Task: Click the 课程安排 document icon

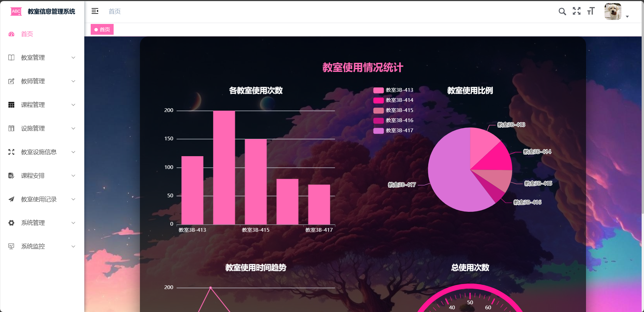Action: 11,176
